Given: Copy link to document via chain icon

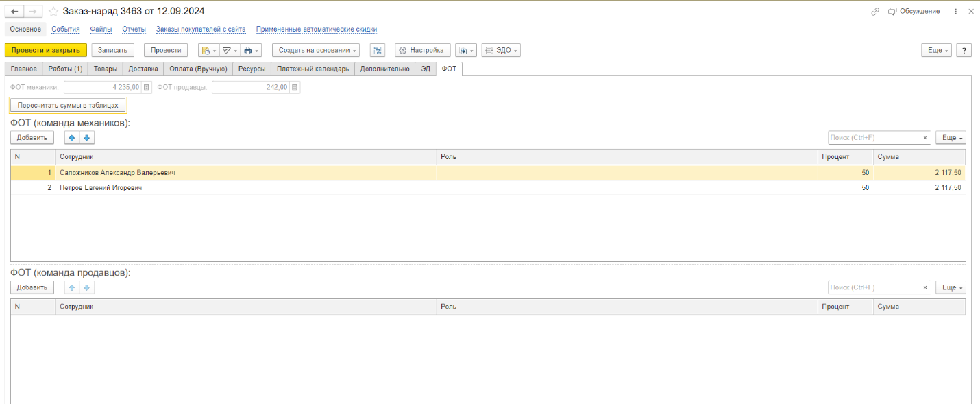Looking at the screenshot, I should coord(875,12).
